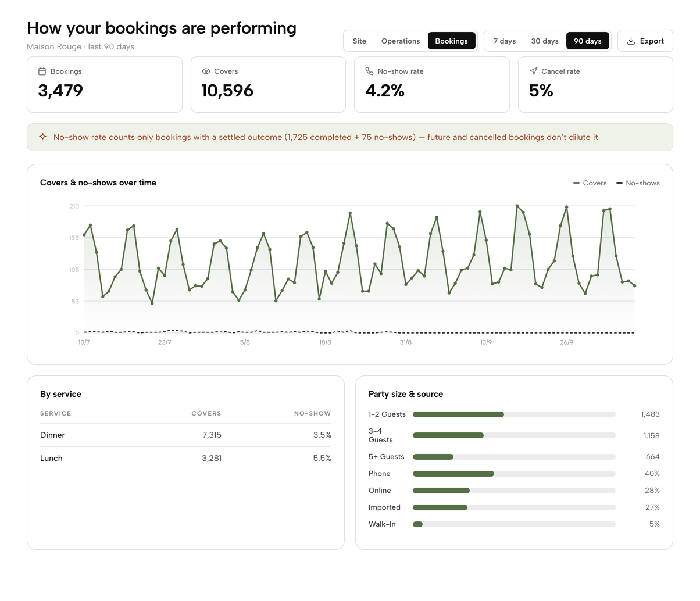Click the NO-SHOW column header
This screenshot has width=700, height=601.
click(x=312, y=414)
